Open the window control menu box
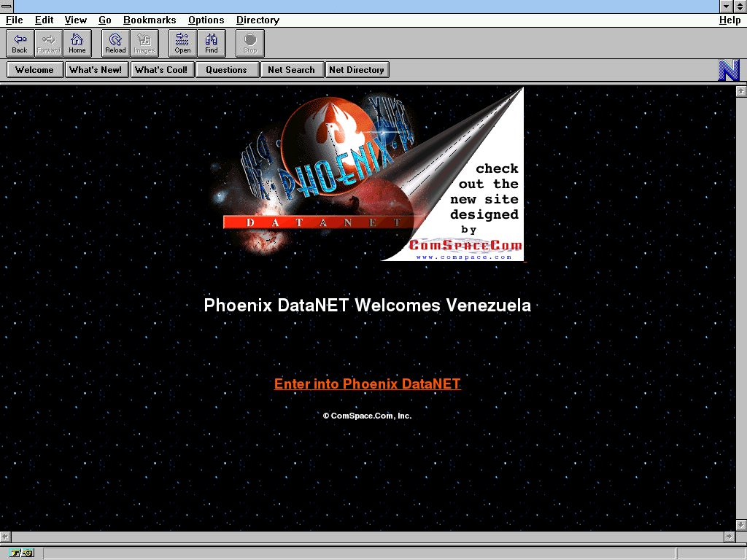 (7, 6)
